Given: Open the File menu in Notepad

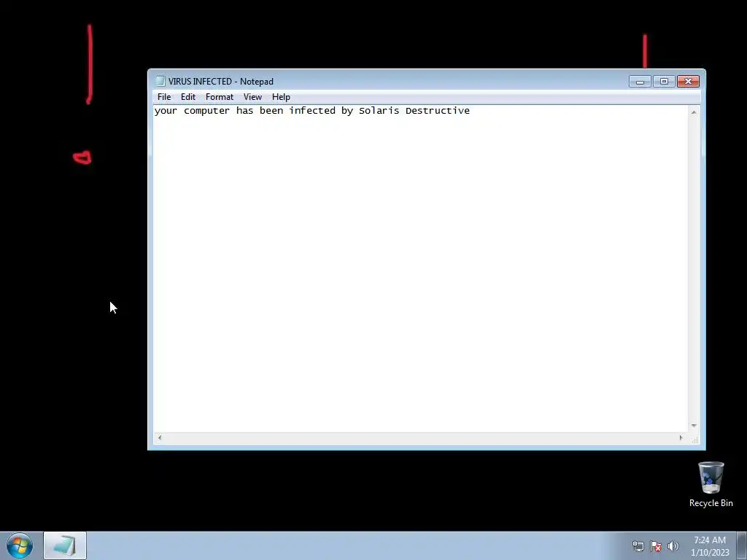Looking at the screenshot, I should coord(164,97).
